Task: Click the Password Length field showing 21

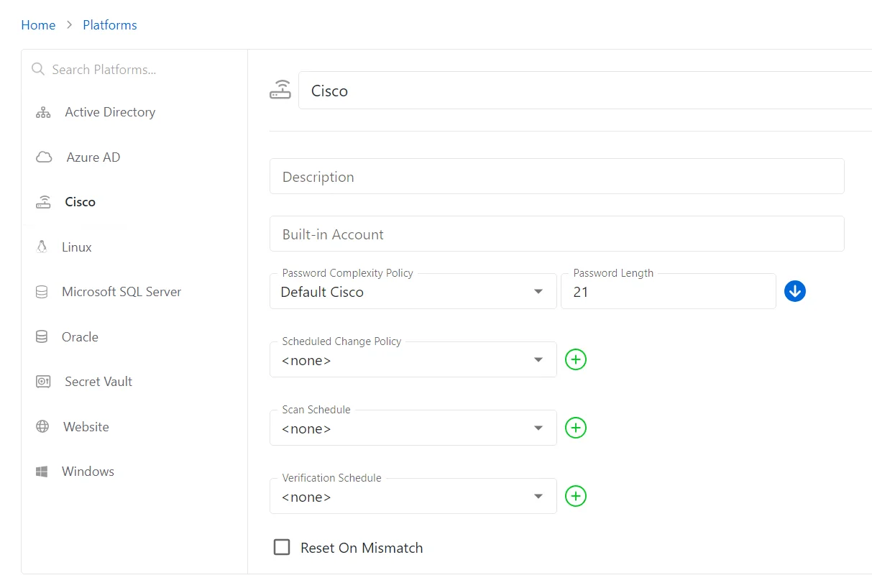Action: pyautogui.click(x=669, y=291)
